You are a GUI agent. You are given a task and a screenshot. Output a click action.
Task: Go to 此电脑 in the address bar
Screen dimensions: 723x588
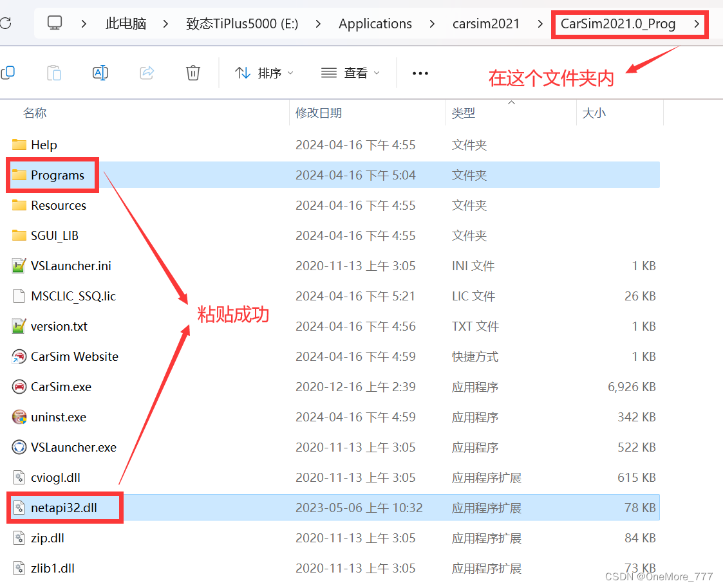[x=126, y=24]
